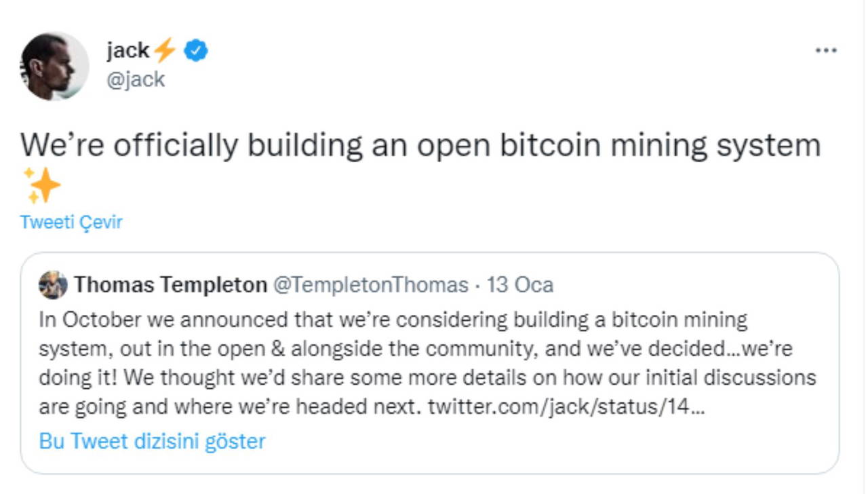The width and height of the screenshot is (868, 494).
Task: Click the "13 Oca" tweet date
Action: [520, 285]
